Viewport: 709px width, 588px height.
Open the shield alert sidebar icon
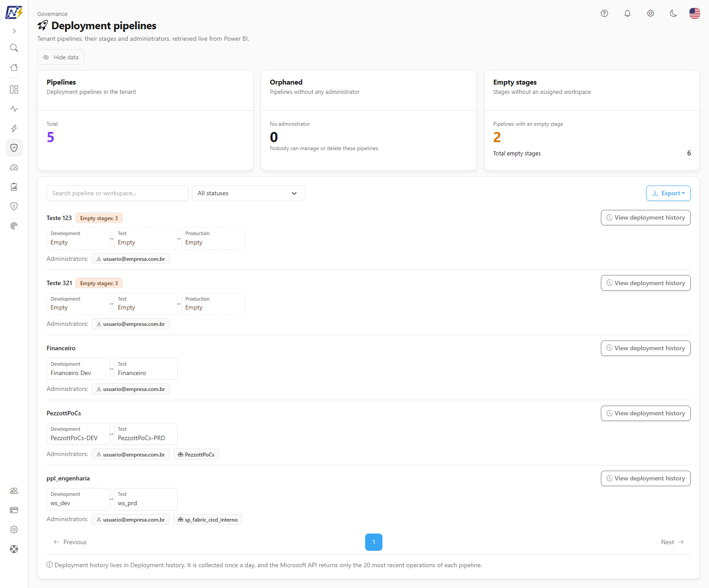tap(14, 206)
